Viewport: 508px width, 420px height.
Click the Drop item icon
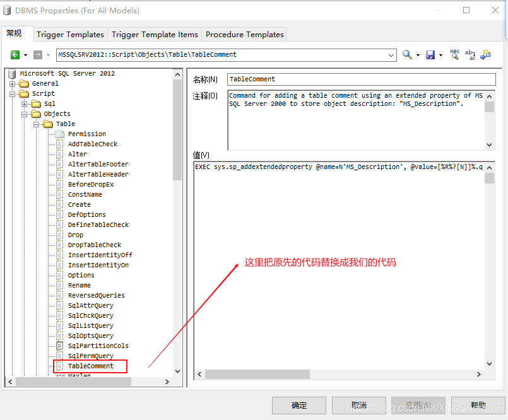60,235
